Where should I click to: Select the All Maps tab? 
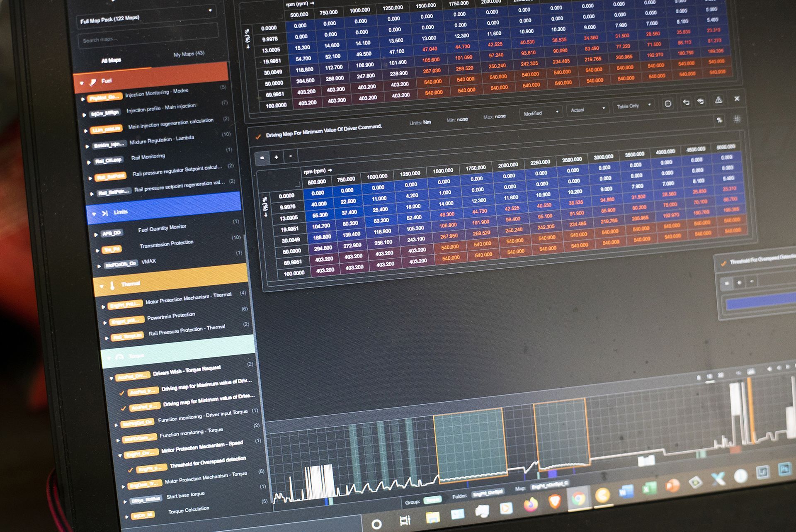tap(111, 61)
